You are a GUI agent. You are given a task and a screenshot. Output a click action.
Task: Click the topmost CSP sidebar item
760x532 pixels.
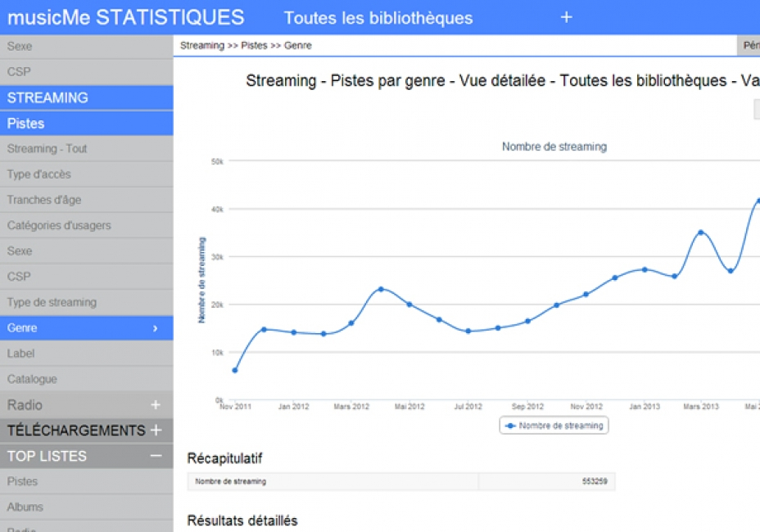tap(86, 72)
